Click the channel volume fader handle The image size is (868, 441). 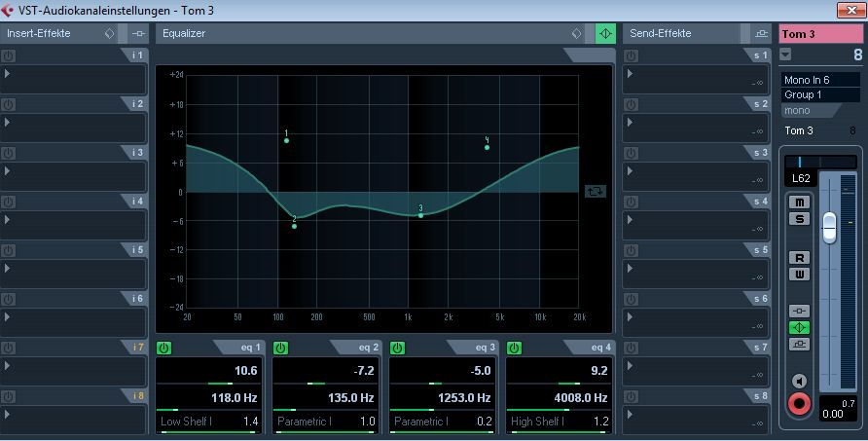point(829,226)
